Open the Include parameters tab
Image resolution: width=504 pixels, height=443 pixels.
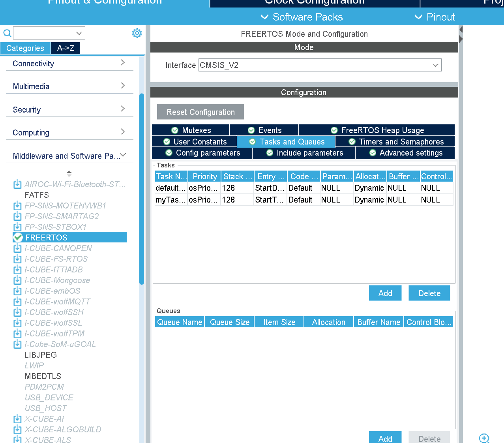[304, 153]
